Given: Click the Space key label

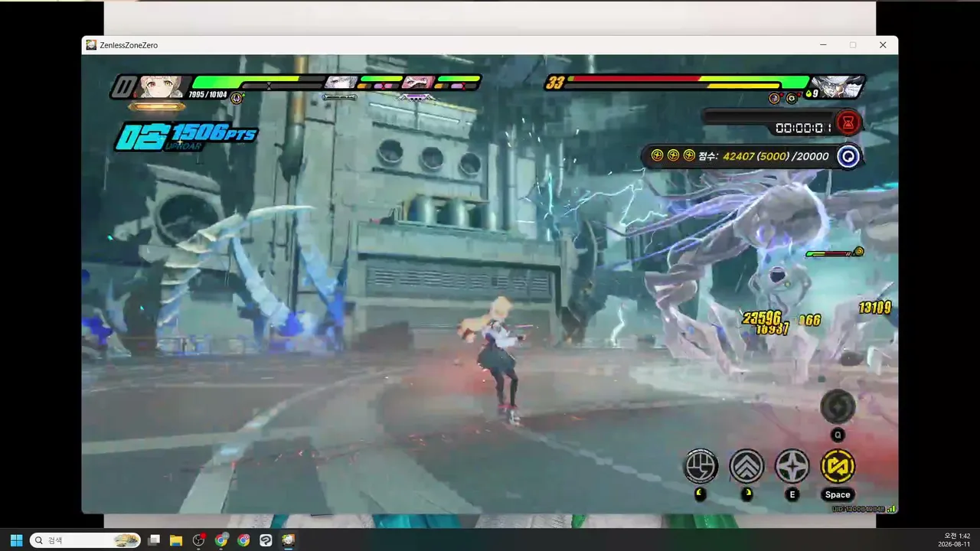Looking at the screenshot, I should (x=838, y=495).
